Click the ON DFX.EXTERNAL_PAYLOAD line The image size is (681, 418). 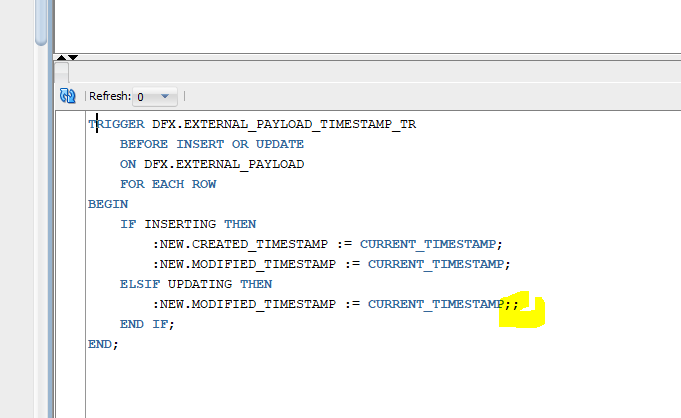click(212, 165)
